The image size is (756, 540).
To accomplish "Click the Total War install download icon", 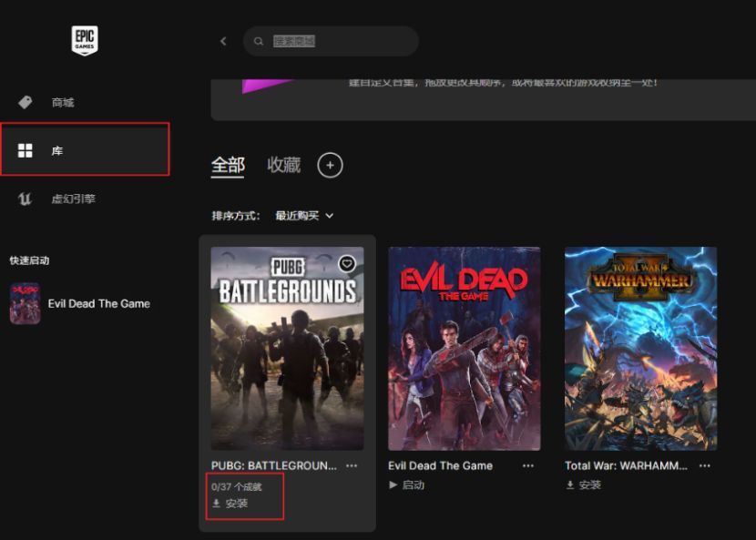I will (x=570, y=484).
